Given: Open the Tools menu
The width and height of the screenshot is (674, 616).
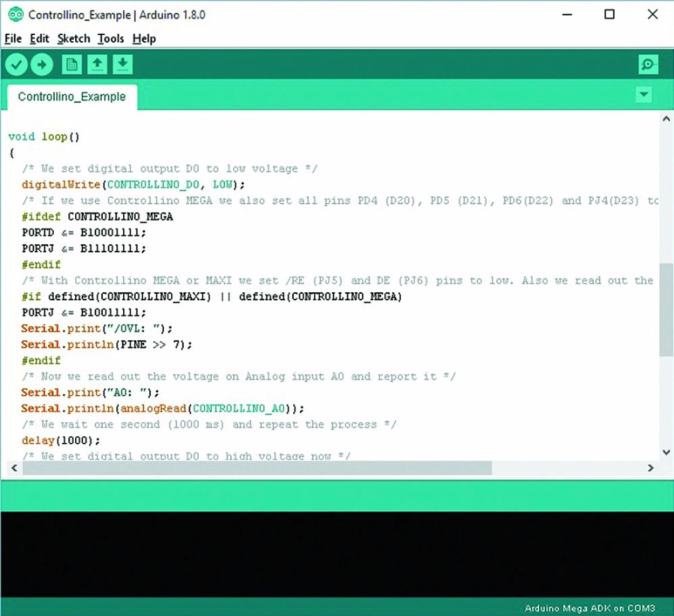Looking at the screenshot, I should [x=111, y=38].
